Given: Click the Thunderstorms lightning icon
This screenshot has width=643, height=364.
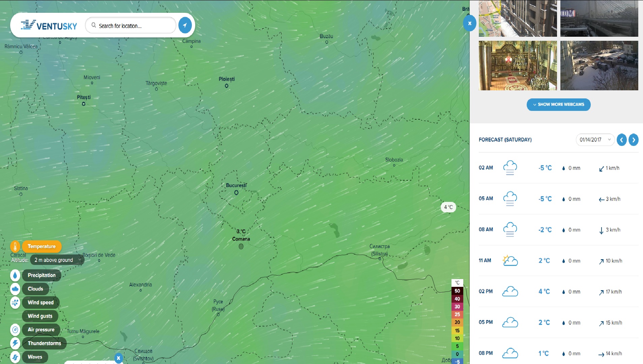Looking at the screenshot, I should click(x=15, y=343).
